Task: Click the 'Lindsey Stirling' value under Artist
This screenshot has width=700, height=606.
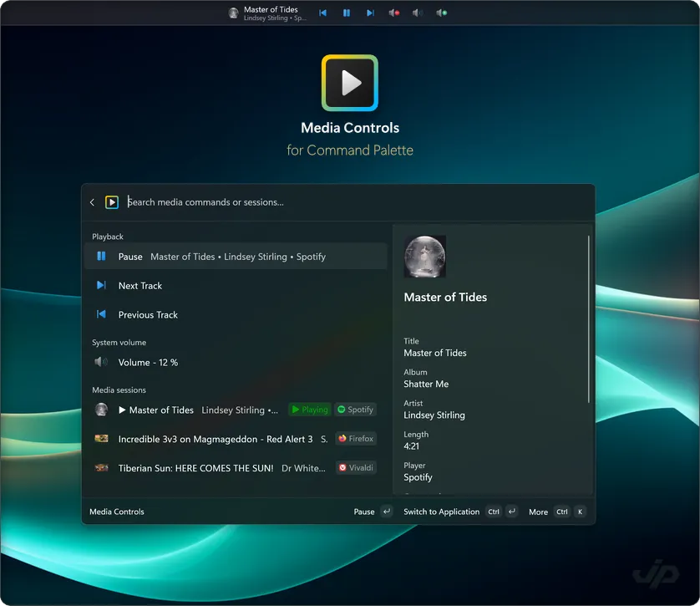Action: 434,415
